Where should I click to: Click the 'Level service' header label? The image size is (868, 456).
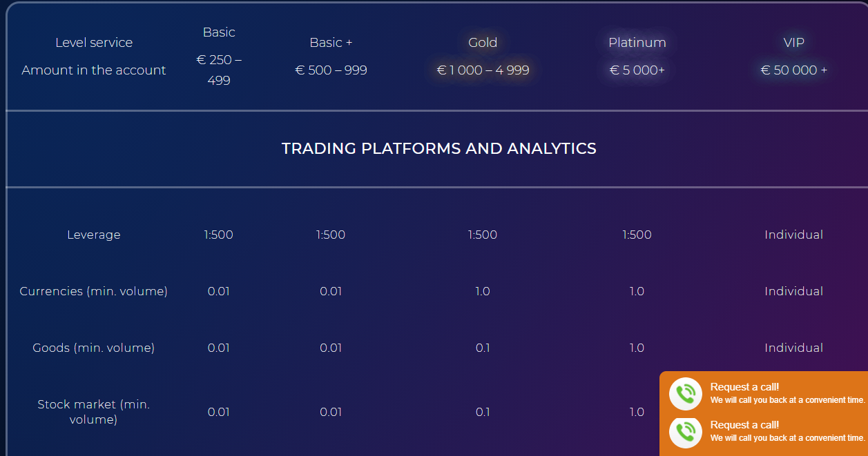(94, 43)
